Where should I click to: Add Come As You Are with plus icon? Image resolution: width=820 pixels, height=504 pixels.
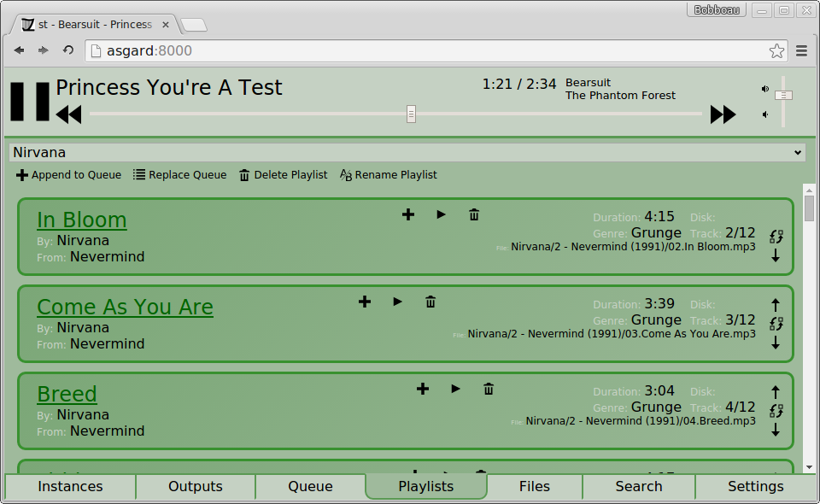[x=365, y=302]
